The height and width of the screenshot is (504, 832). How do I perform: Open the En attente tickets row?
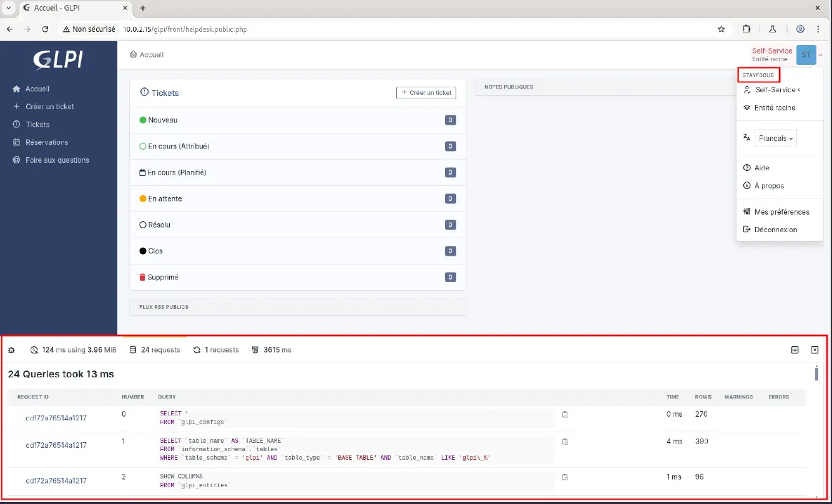298,198
